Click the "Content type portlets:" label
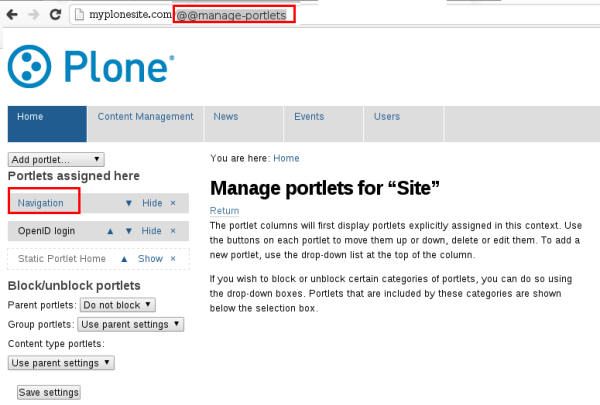The height and width of the screenshot is (405, 600). [56, 343]
